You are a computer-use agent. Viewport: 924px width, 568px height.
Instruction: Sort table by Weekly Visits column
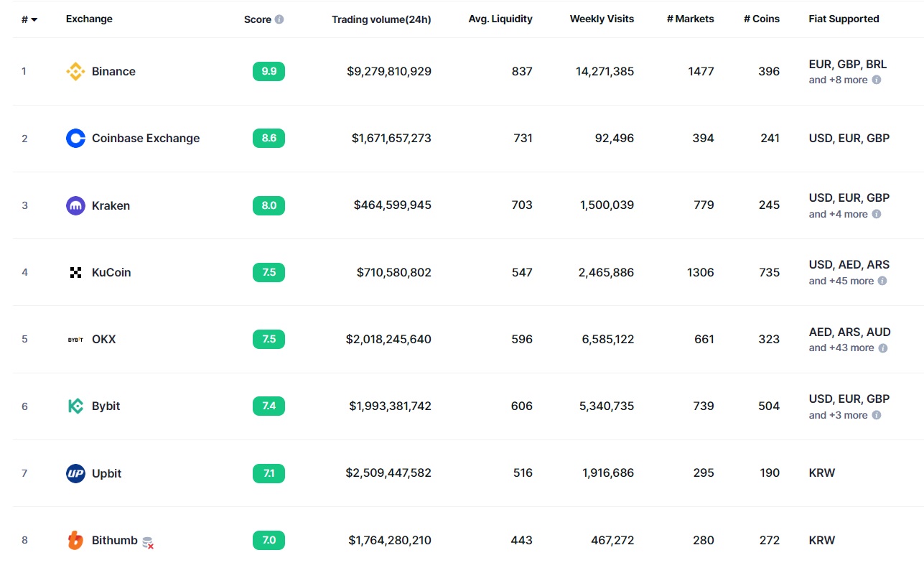602,19
